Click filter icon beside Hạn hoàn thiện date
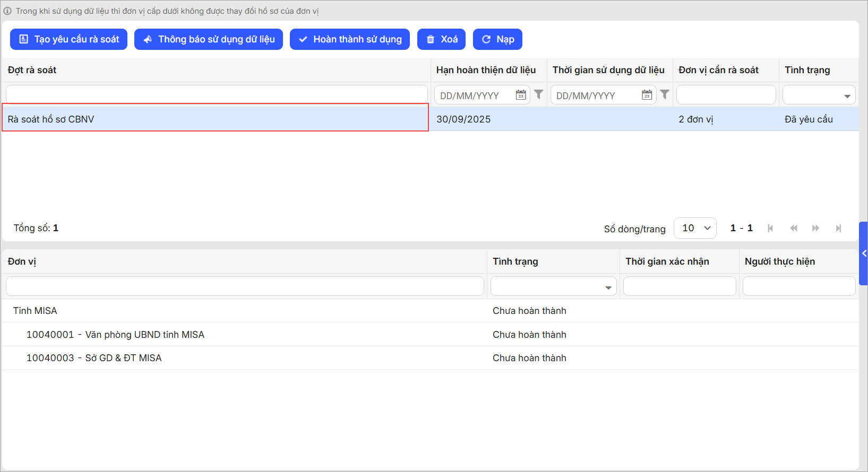 coord(538,94)
